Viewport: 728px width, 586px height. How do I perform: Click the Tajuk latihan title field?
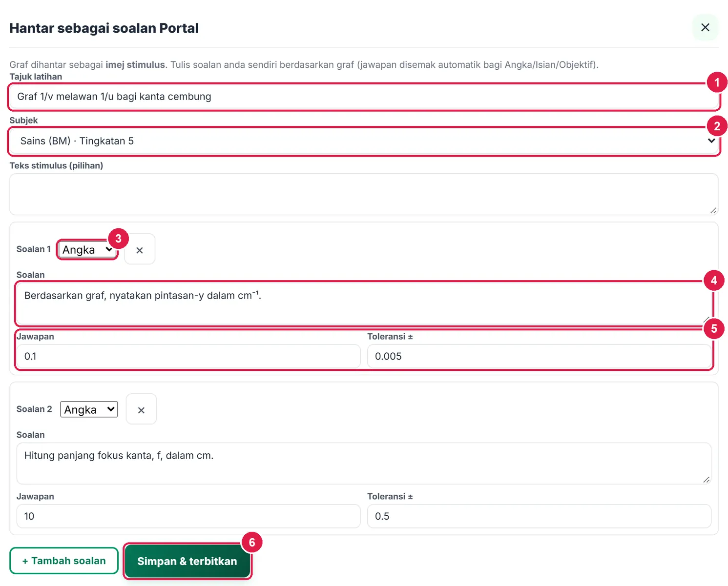click(x=364, y=97)
